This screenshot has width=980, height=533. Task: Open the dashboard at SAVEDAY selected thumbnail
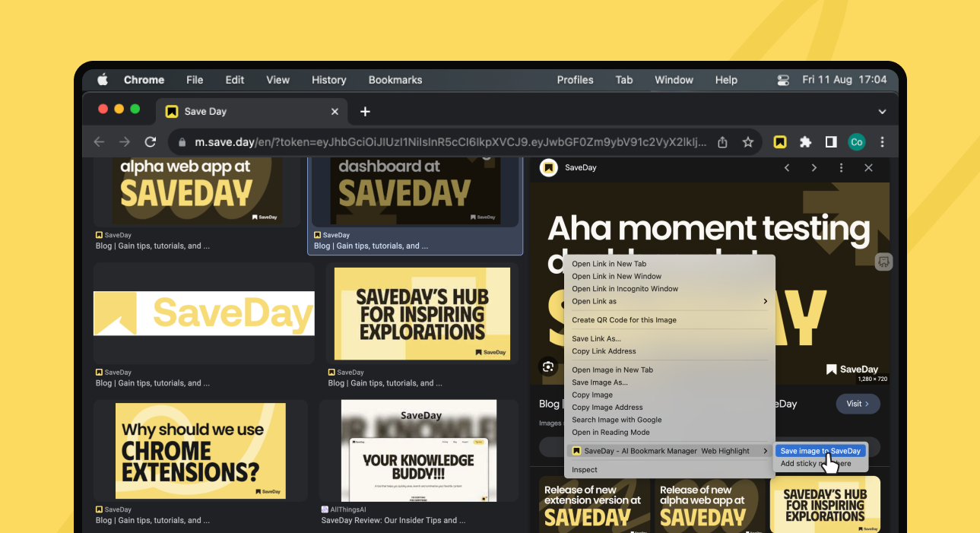coord(415,192)
